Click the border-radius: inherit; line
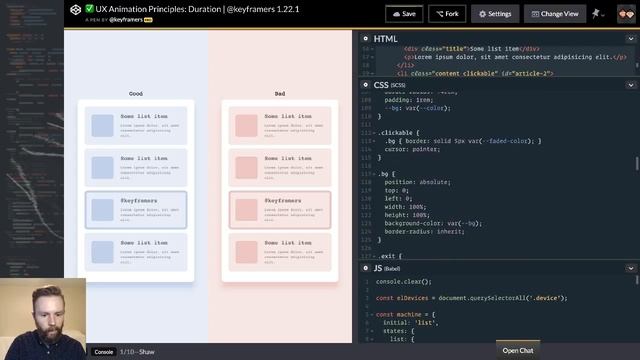Image resolution: width=640 pixels, height=360 pixels. pyautogui.click(x=424, y=231)
